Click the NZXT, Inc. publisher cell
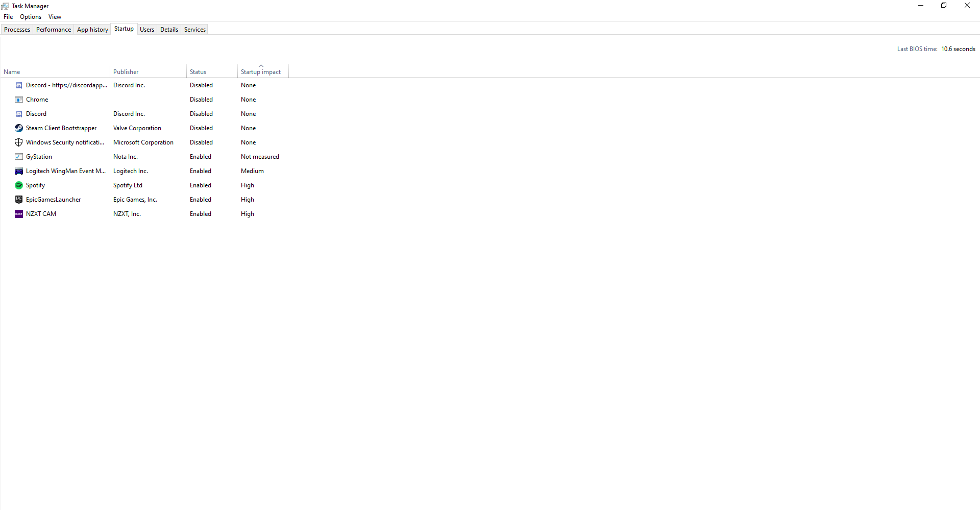This screenshot has width=980, height=510. (127, 214)
